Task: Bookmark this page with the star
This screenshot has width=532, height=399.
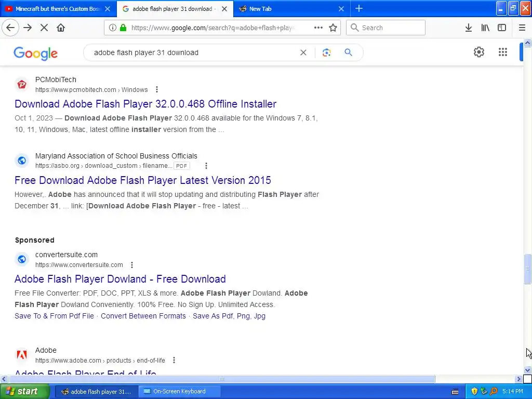Action: (333, 28)
